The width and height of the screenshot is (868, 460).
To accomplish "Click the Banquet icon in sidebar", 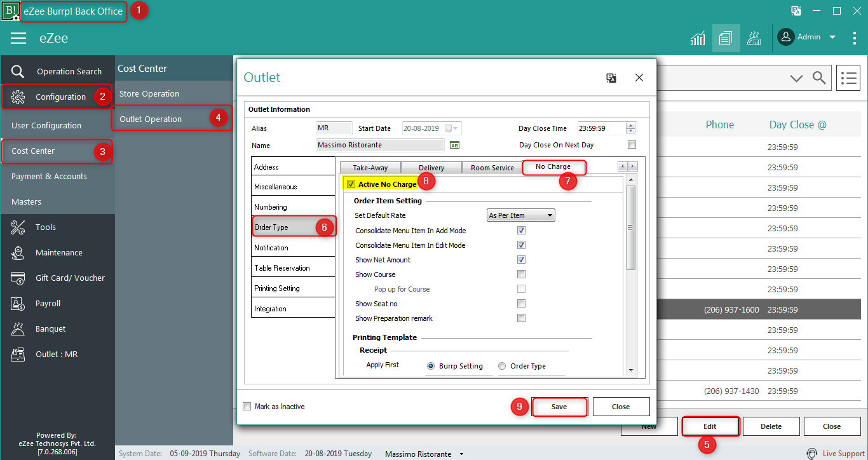I will 18,328.
